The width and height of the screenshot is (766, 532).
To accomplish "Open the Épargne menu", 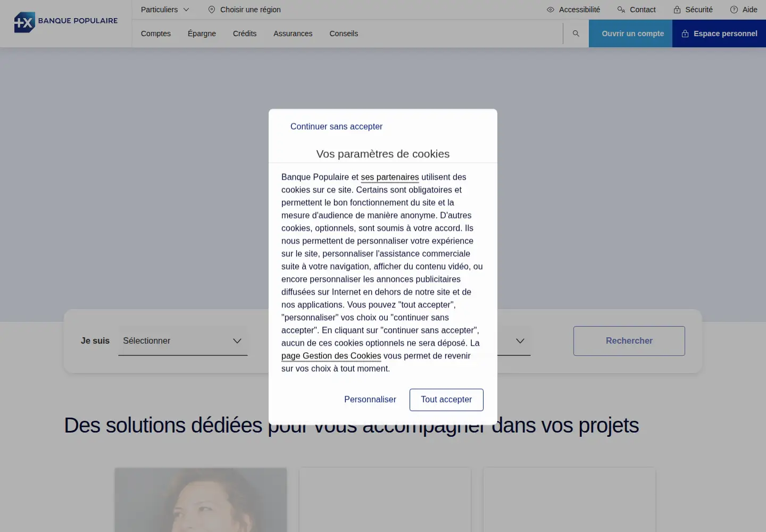I will pyautogui.click(x=202, y=34).
